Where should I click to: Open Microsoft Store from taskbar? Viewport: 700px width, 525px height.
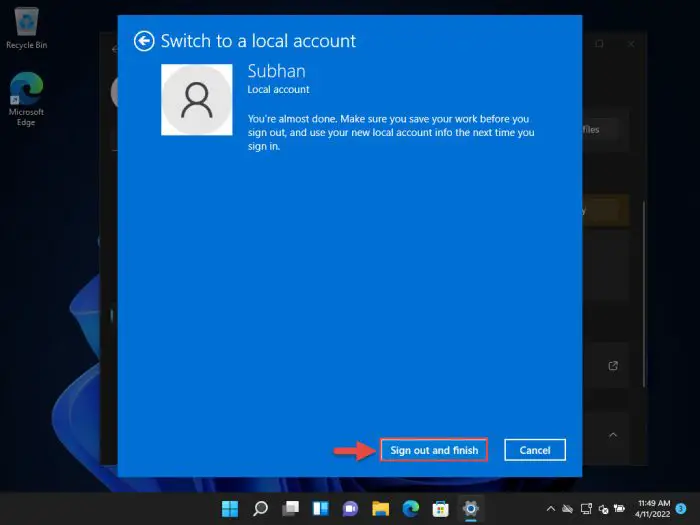(x=440, y=508)
